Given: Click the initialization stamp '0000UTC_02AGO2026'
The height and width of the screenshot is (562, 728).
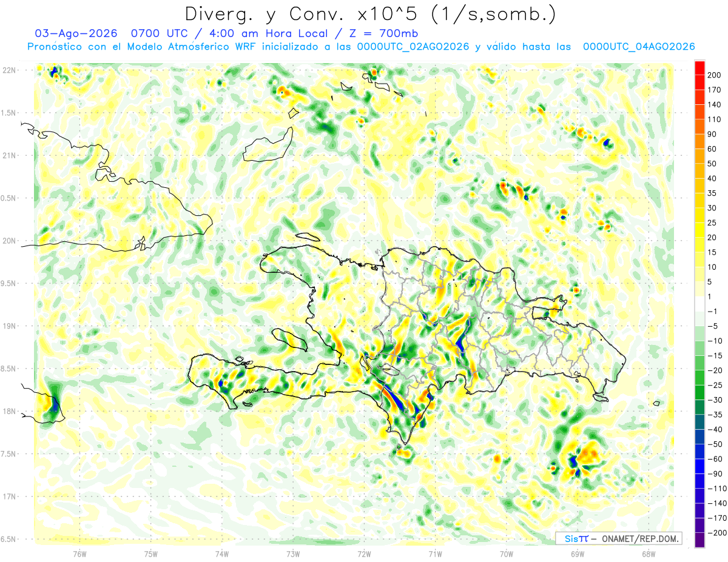Looking at the screenshot, I should (413, 47).
